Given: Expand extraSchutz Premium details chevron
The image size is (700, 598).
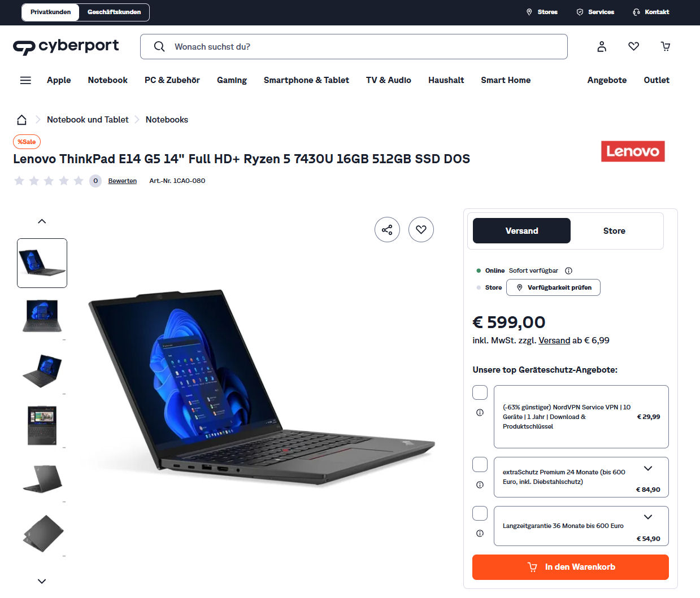Looking at the screenshot, I should [648, 468].
